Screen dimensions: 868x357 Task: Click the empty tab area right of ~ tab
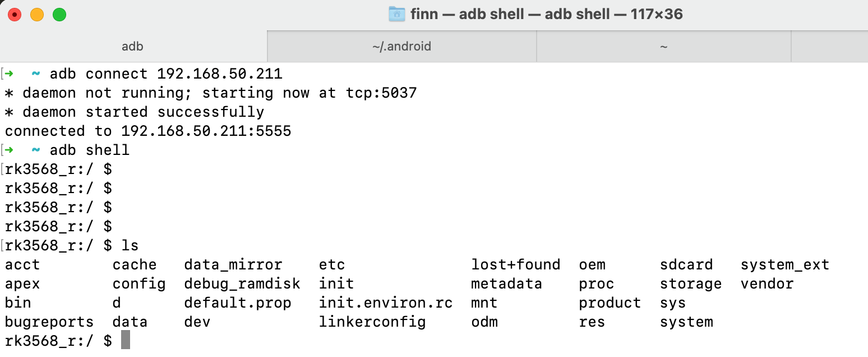pyautogui.click(x=830, y=46)
